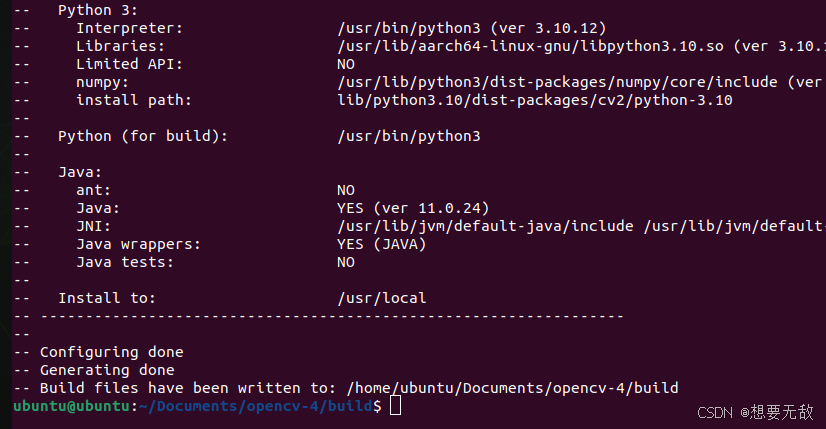Click the Interpreter path with ver 3.10.12

tap(472, 28)
